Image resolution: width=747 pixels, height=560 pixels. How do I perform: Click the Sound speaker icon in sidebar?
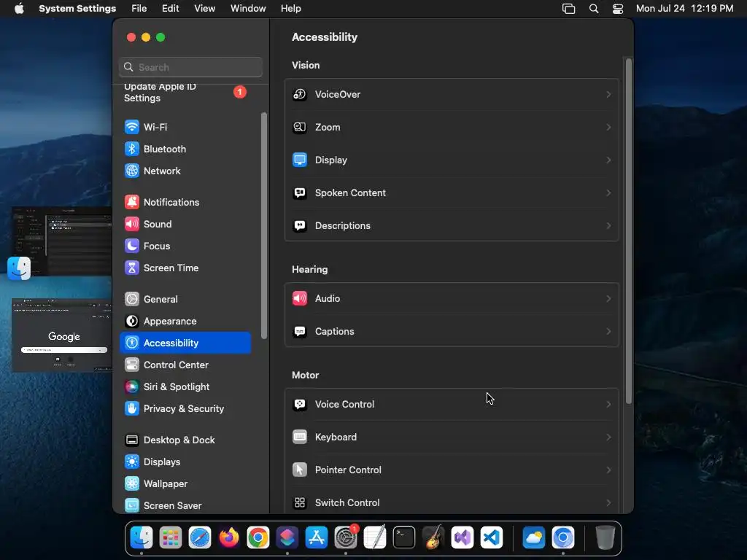(x=132, y=225)
